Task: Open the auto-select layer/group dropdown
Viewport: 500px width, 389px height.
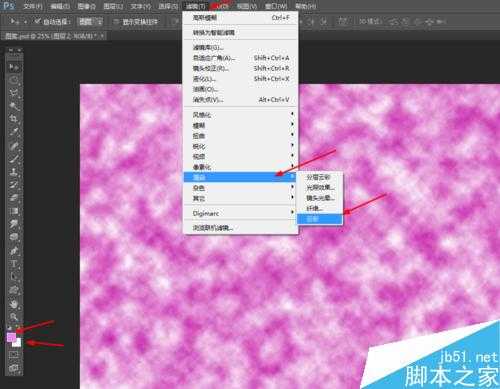Action: (x=90, y=22)
